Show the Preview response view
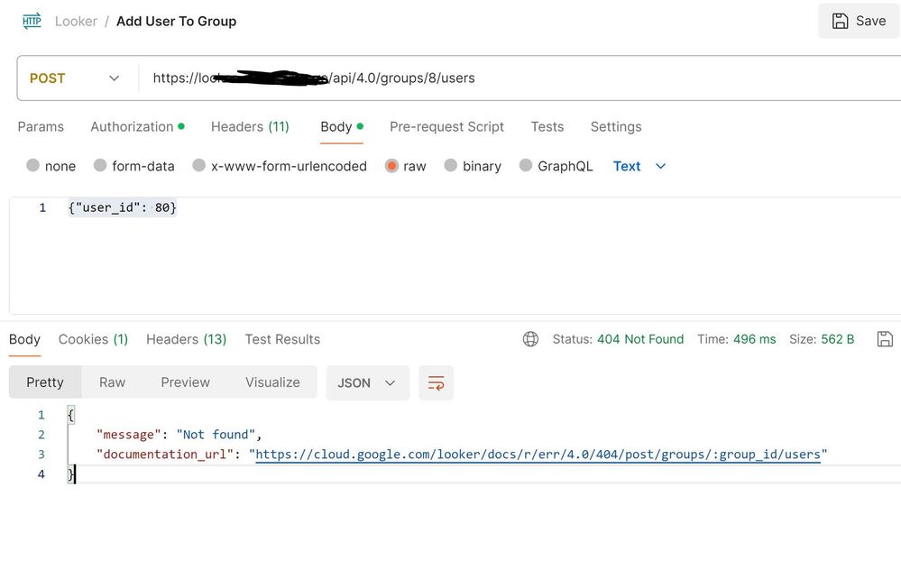 click(x=185, y=382)
